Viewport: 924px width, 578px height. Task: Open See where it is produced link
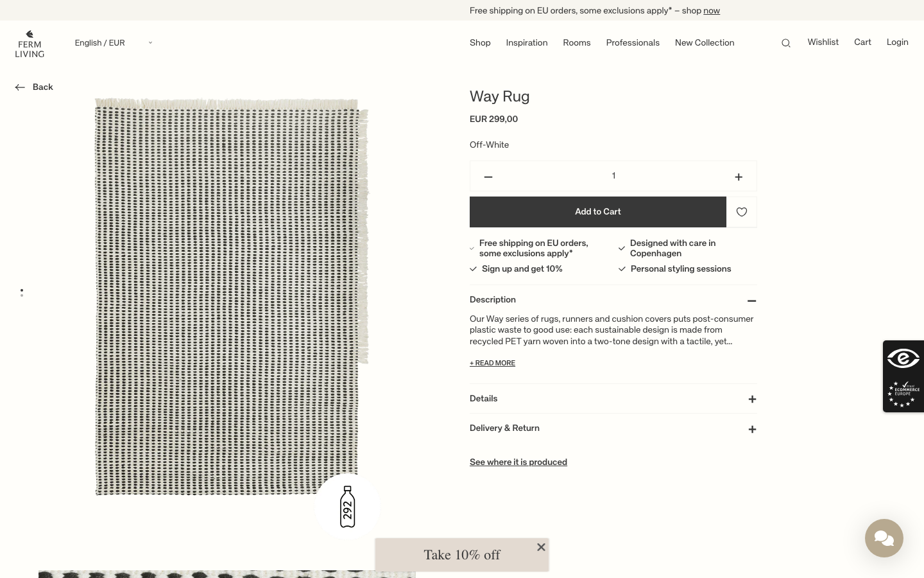tap(518, 462)
